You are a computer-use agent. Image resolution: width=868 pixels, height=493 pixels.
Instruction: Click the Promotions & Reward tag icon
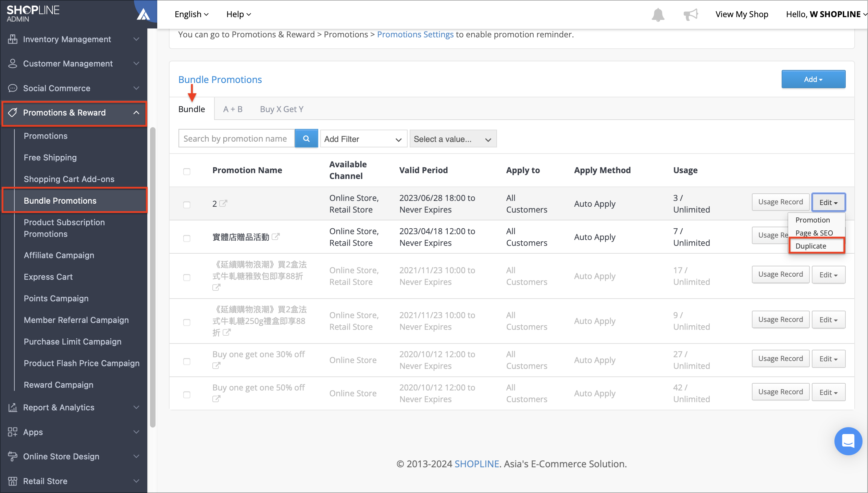[x=13, y=112]
